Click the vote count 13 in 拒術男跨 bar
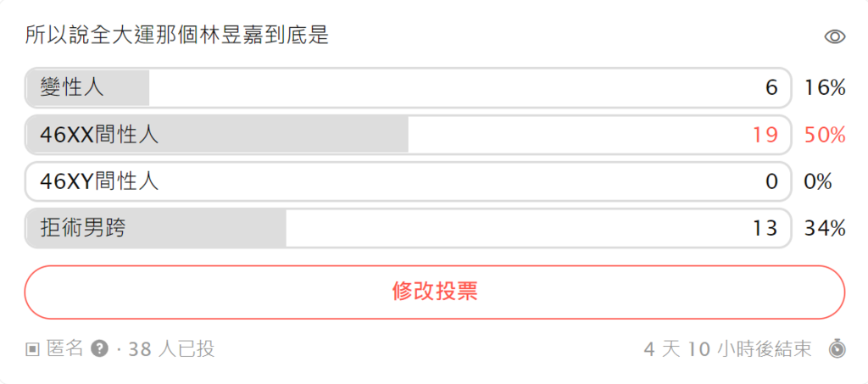Image resolution: width=868 pixels, height=384 pixels. pos(765,228)
